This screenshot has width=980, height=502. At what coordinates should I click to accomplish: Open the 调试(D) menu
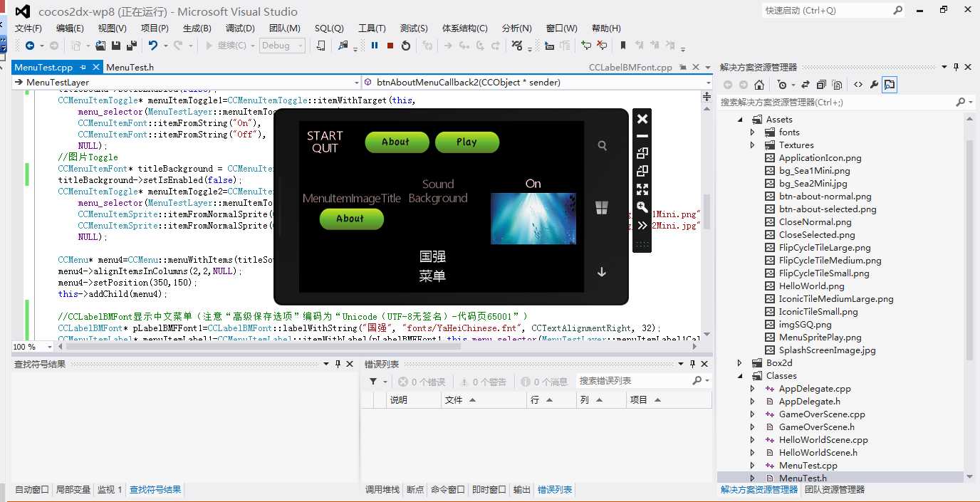pyautogui.click(x=240, y=28)
